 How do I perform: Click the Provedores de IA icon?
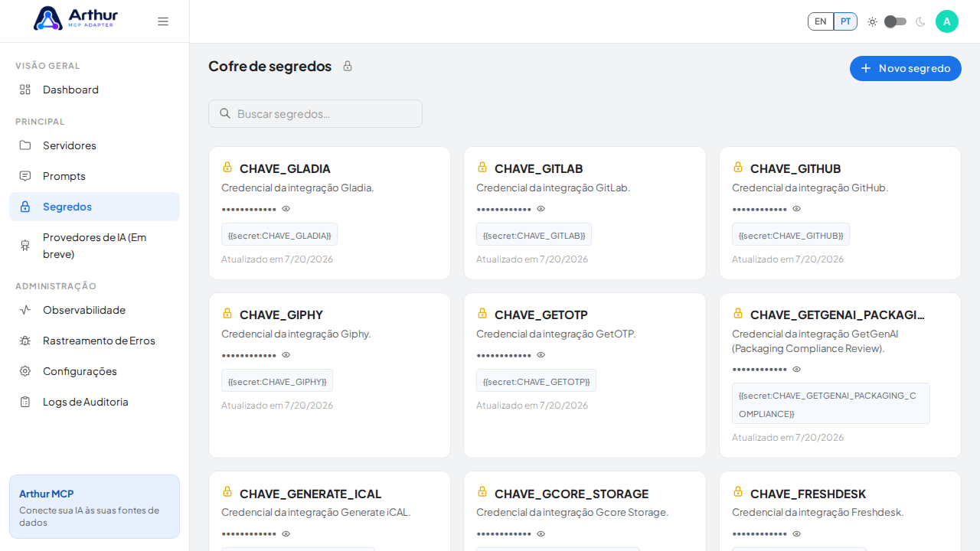[25, 246]
